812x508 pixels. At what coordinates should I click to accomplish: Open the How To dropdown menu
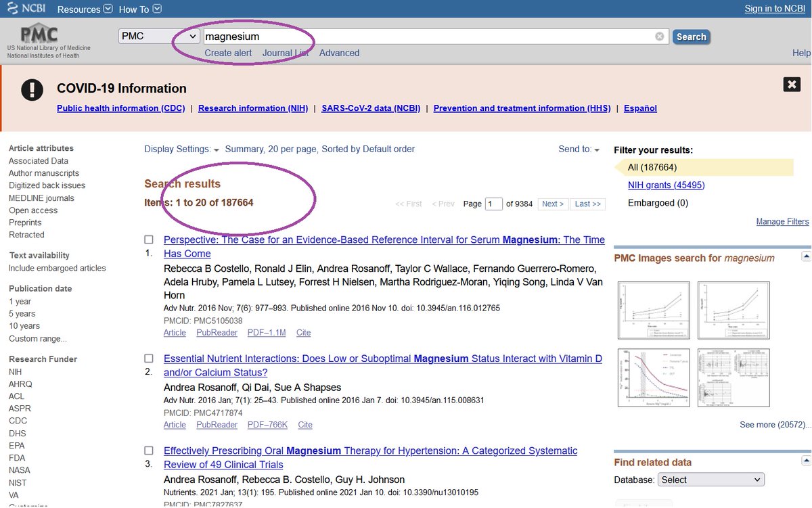(x=140, y=9)
